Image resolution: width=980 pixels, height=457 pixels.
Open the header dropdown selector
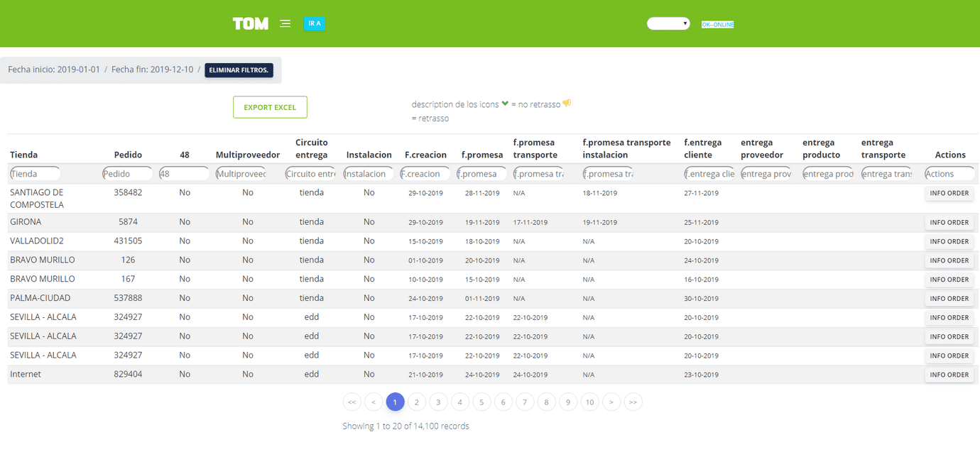668,23
